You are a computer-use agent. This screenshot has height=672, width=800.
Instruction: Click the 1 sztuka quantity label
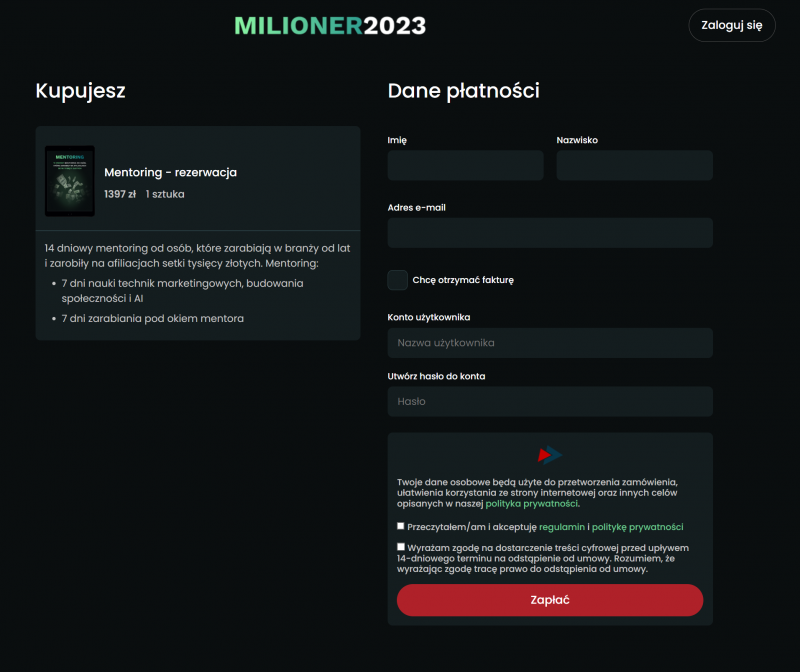[x=165, y=194]
